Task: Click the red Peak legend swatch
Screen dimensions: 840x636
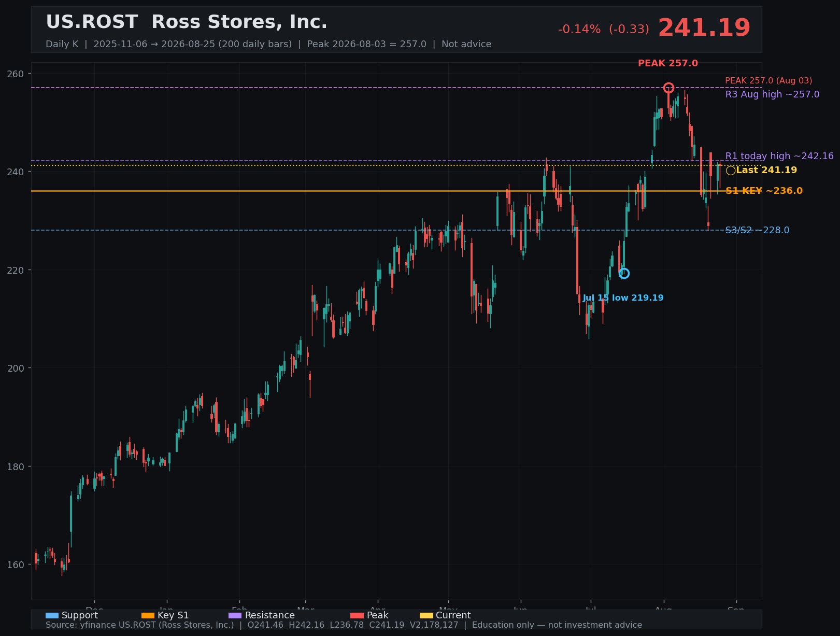Action: [x=357, y=616]
